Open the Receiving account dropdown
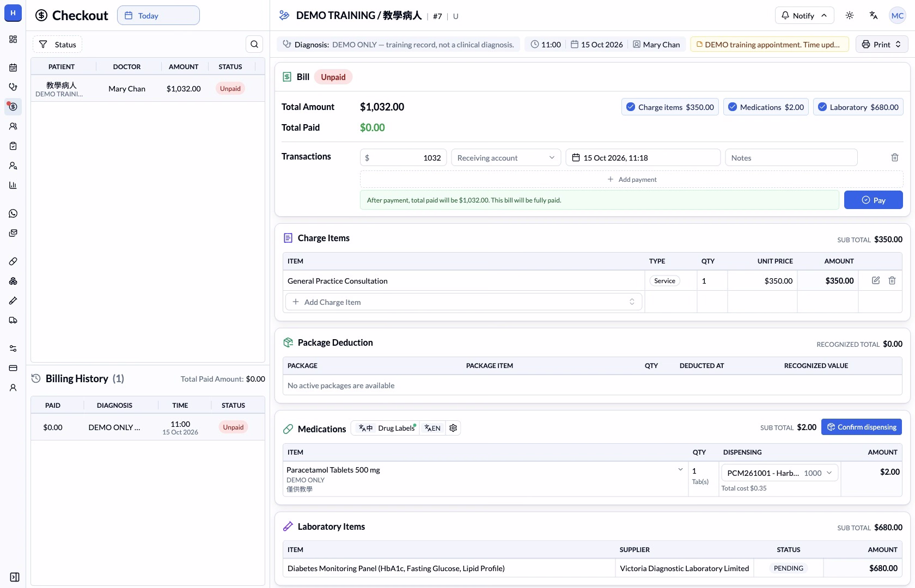The width and height of the screenshot is (915, 588). coord(506,157)
